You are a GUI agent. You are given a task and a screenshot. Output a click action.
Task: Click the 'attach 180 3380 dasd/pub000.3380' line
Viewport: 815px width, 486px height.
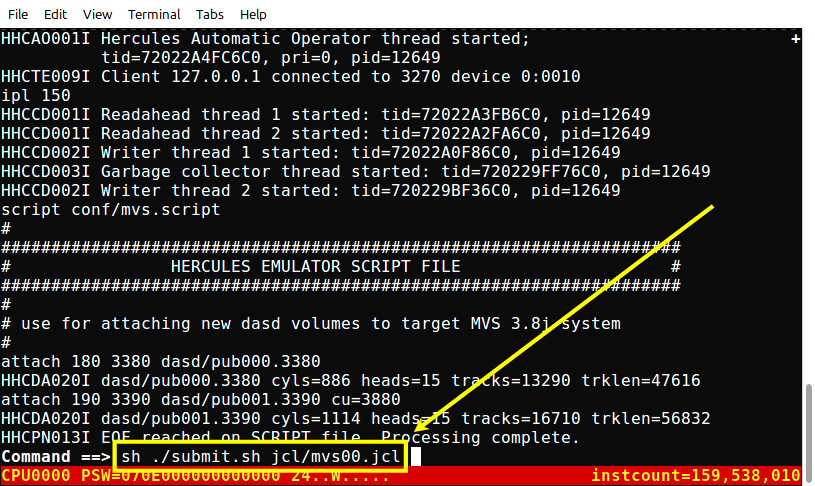(x=161, y=361)
